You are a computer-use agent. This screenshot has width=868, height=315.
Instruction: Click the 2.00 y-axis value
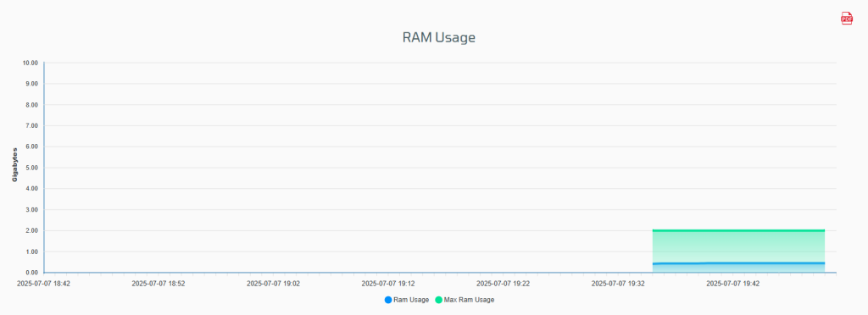pyautogui.click(x=31, y=231)
